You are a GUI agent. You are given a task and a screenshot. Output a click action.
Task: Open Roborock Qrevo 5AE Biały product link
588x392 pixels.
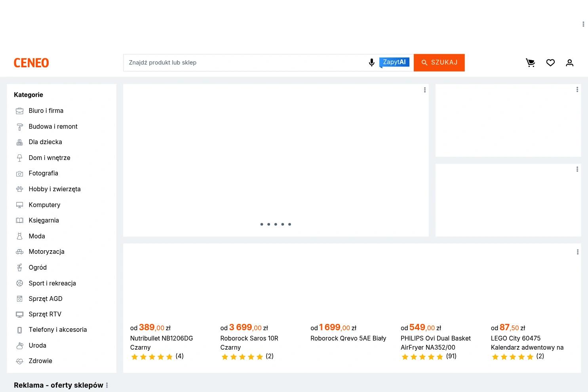pyautogui.click(x=348, y=338)
